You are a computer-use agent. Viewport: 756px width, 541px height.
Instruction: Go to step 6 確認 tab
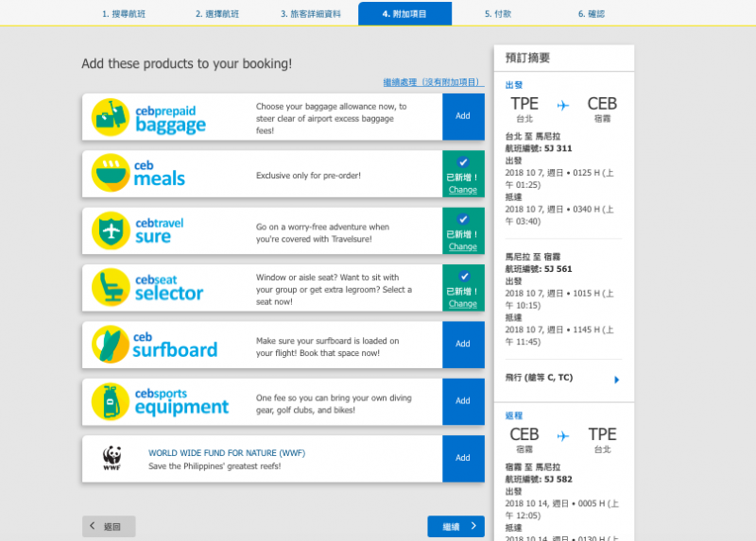click(x=592, y=14)
